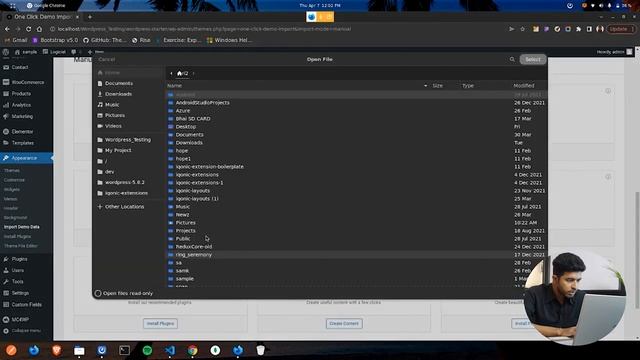The width and height of the screenshot is (640, 360).
Task: Open search in the file dialog
Action: [x=512, y=59]
